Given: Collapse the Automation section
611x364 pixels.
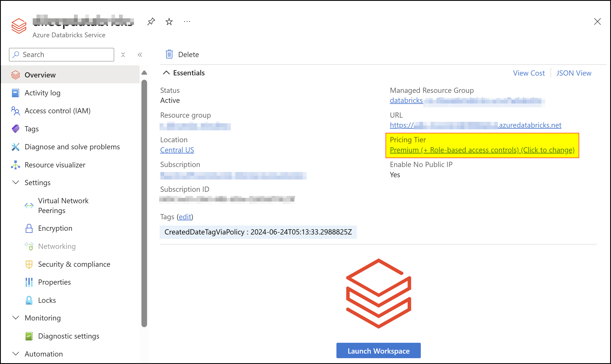Looking at the screenshot, I should 16,354.
